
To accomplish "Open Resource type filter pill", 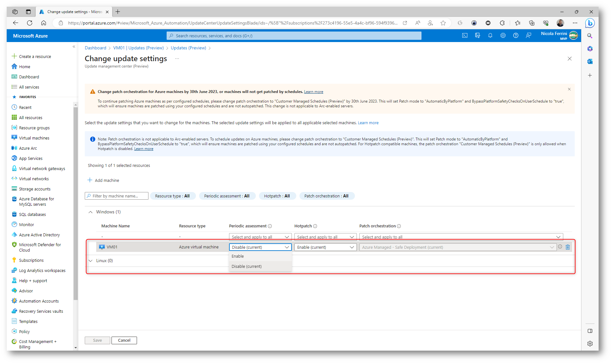I will (x=172, y=196).
